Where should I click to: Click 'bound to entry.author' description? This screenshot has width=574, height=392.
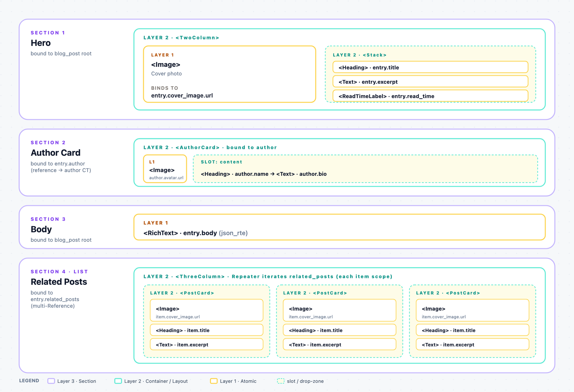[61, 167]
